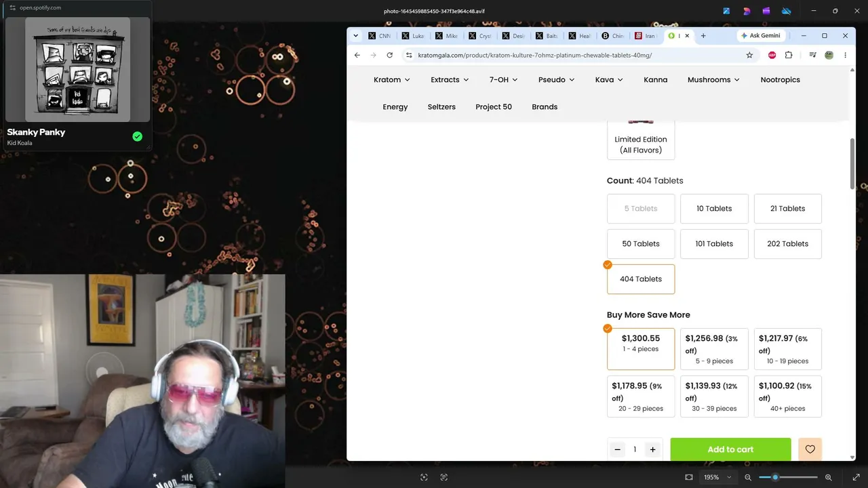Expand the Kratom menu
868x488 pixels.
(392, 79)
